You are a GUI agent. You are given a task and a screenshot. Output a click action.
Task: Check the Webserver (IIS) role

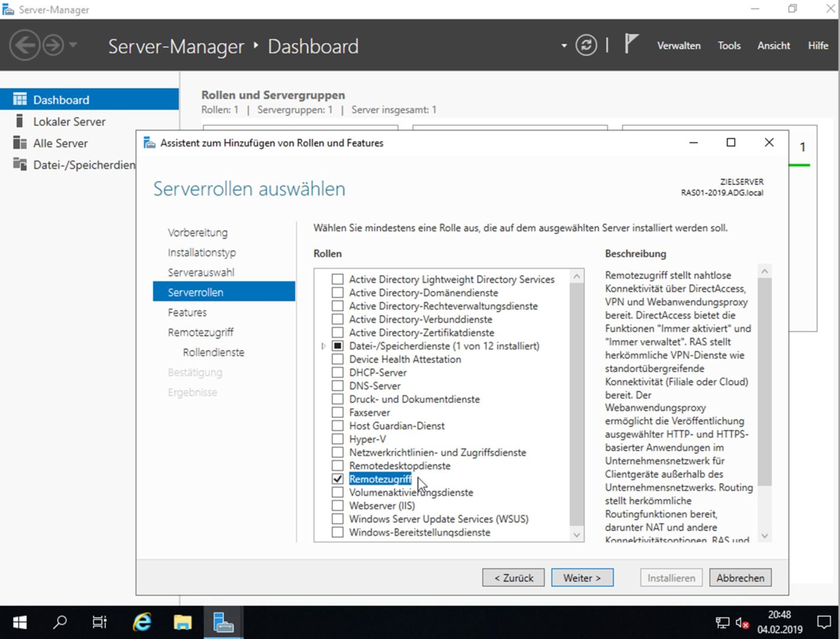(x=337, y=505)
